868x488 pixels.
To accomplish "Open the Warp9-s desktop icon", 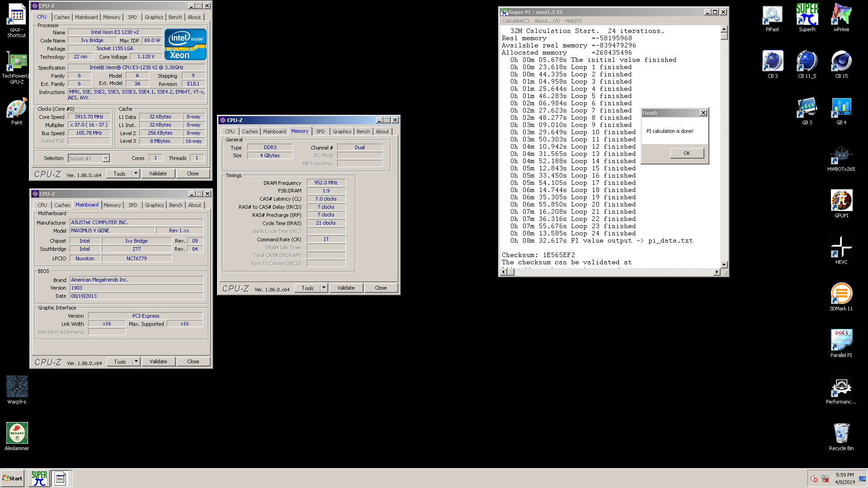I will point(17,390).
